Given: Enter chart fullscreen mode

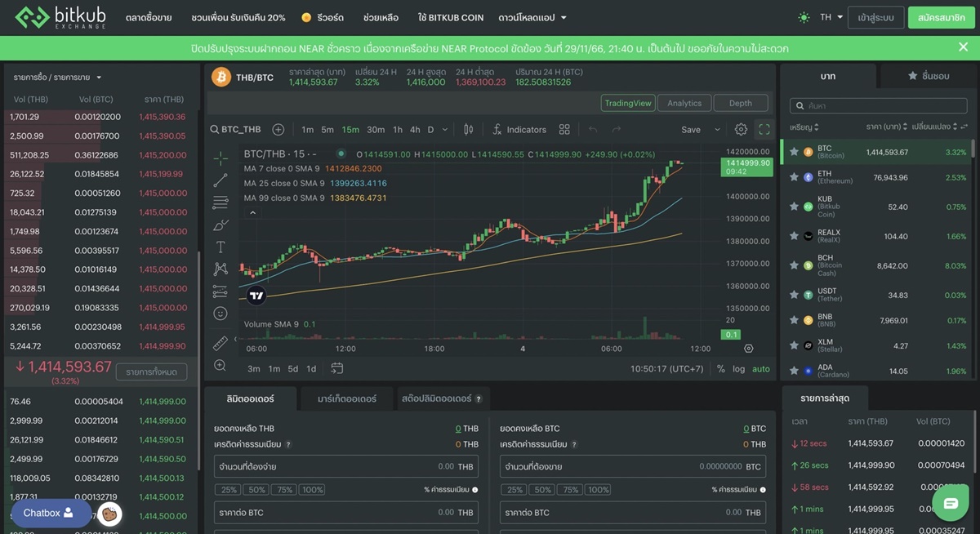Looking at the screenshot, I should [x=764, y=130].
